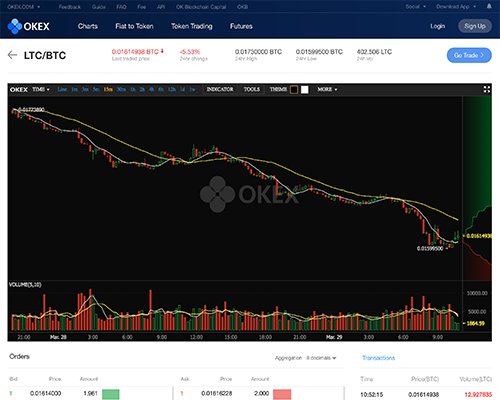Screen dimensions: 500x400
Task: Open the FAQ link
Action: 121,7
